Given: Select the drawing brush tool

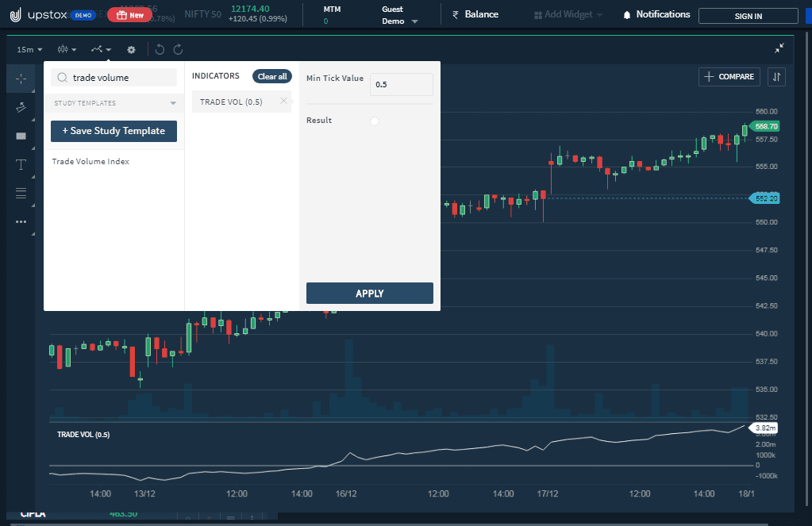Looking at the screenshot, I should point(21,107).
